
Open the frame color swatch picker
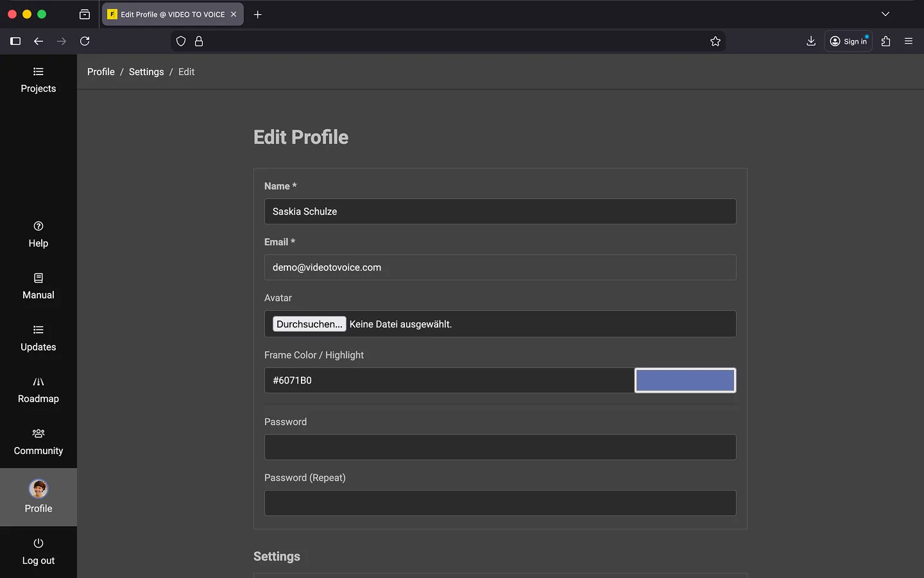coord(685,380)
